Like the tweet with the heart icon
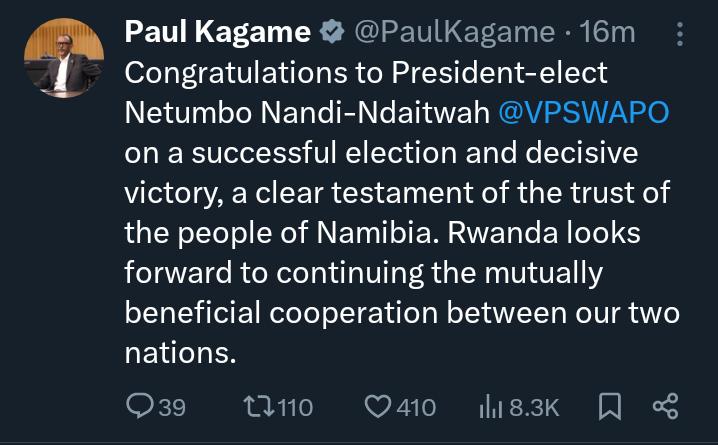Image resolution: width=718 pixels, height=445 pixels. point(376,407)
